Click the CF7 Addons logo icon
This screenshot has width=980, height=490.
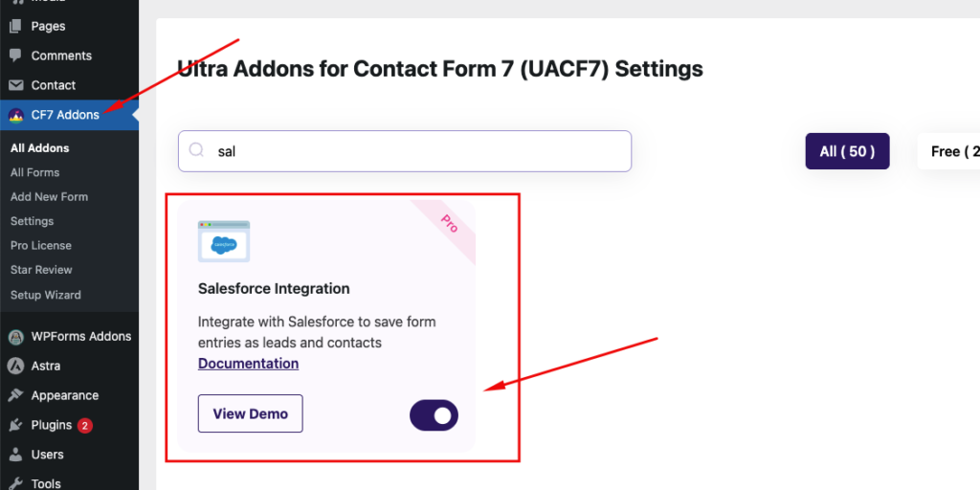tap(15, 115)
